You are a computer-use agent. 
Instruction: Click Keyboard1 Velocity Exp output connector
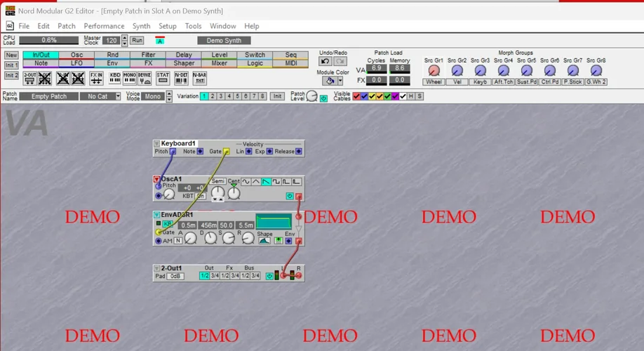click(269, 151)
